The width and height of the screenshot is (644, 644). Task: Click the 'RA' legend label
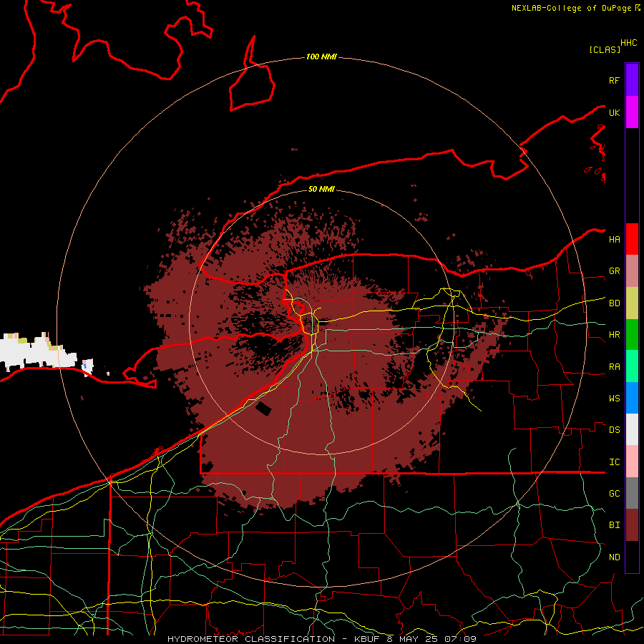click(615, 367)
